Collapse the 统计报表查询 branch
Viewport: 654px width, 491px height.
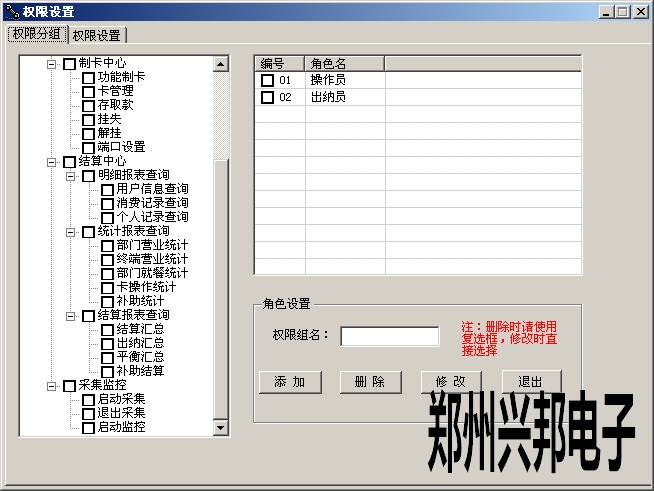point(70,232)
